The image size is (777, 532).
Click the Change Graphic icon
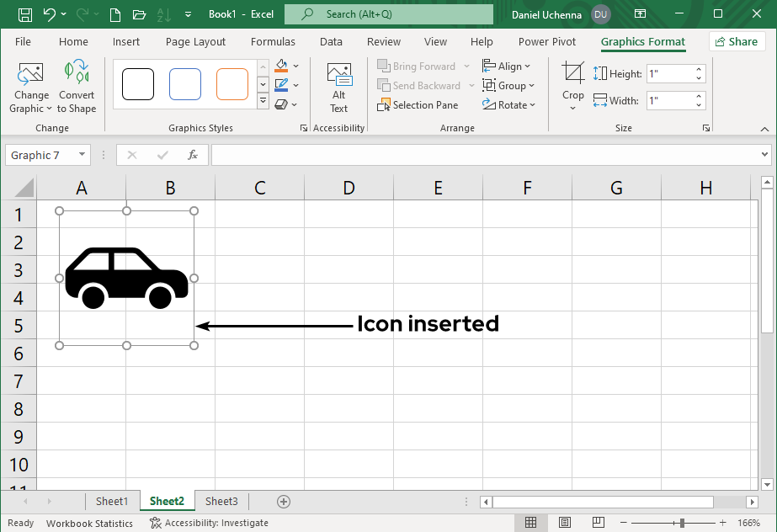(30, 73)
